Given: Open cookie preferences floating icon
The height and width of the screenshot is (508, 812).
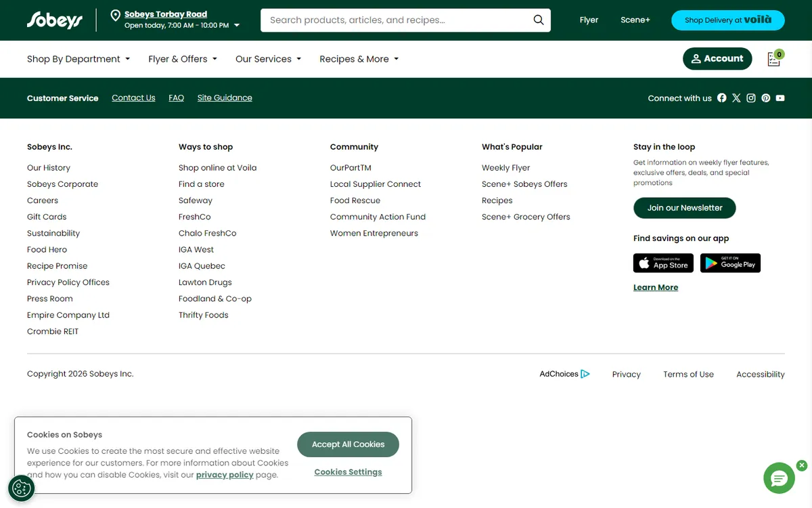Looking at the screenshot, I should click(x=21, y=488).
